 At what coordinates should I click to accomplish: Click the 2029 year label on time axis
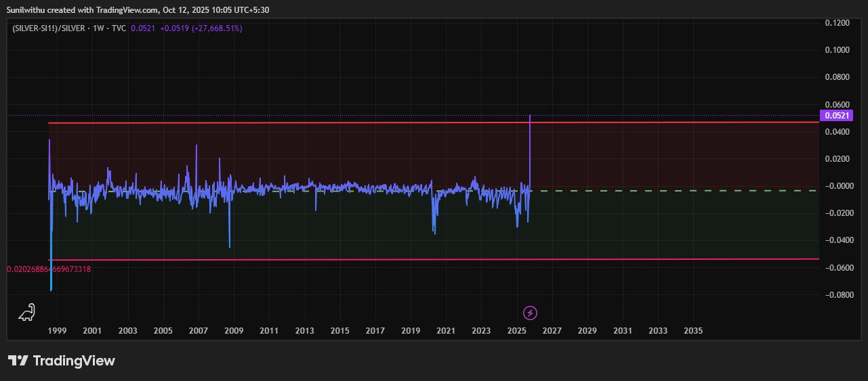pyautogui.click(x=587, y=331)
